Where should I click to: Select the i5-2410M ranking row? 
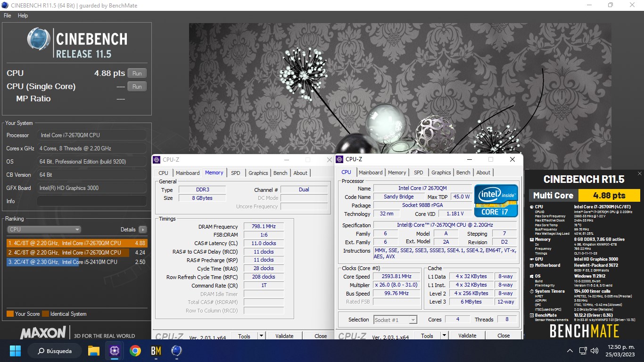[77, 262]
